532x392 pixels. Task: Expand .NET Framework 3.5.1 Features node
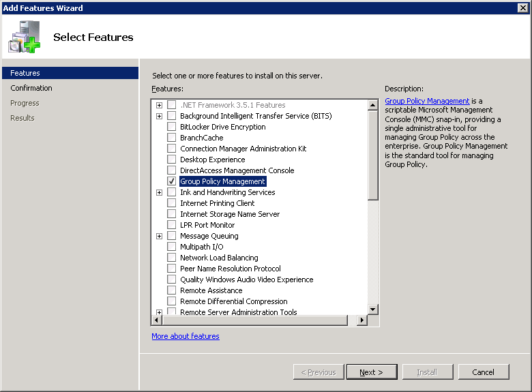pos(159,105)
